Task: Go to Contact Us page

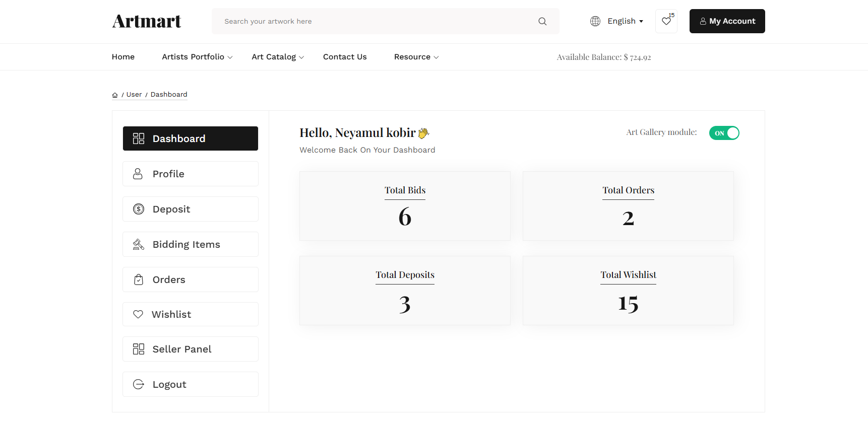Action: pos(345,57)
